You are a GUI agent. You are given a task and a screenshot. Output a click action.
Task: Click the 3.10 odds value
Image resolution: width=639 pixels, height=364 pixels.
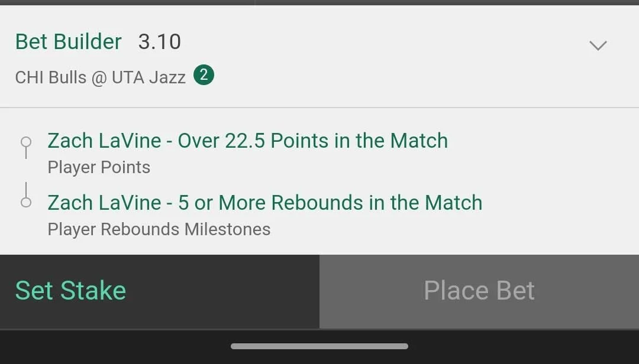click(x=159, y=41)
